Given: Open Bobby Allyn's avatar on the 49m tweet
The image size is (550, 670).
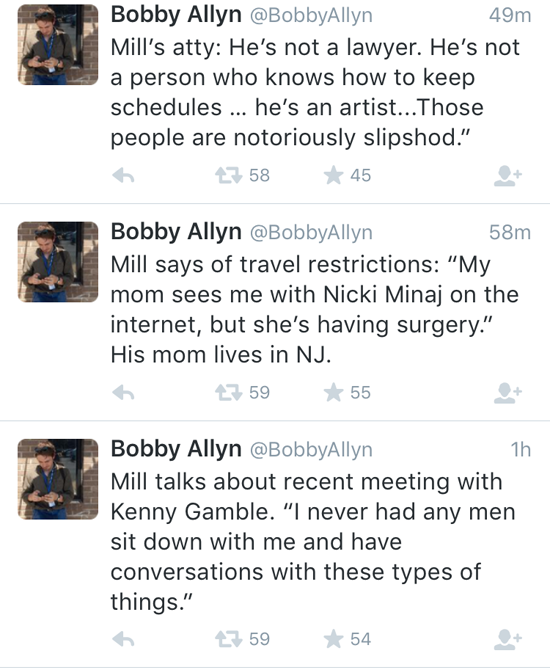Looking at the screenshot, I should pos(58,45).
